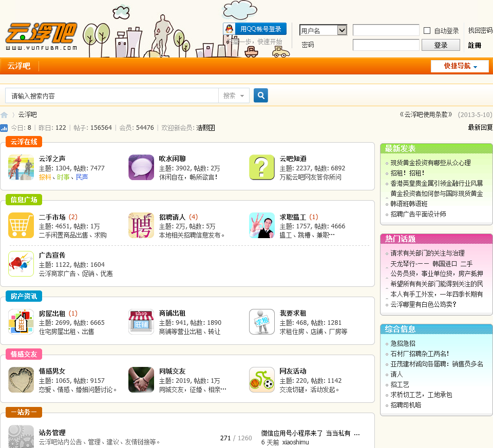Open the 房屋出租 house icon
This screenshot has height=448, width=493.
pyautogui.click(x=21, y=322)
